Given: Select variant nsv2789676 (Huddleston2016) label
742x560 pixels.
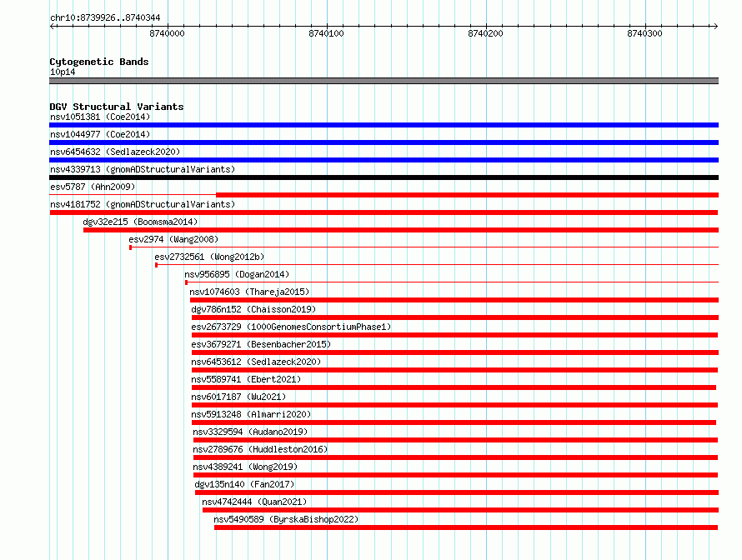Looking at the screenshot, I should pyautogui.click(x=260, y=449).
